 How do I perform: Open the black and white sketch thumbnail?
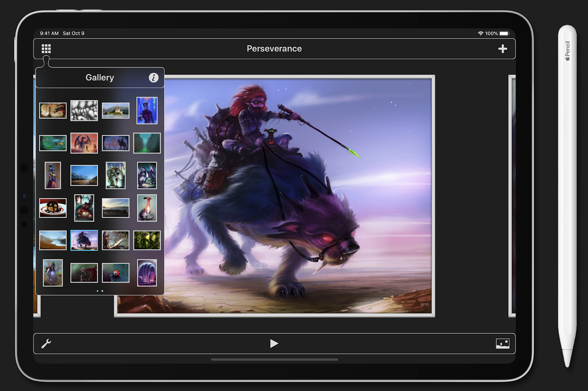[x=84, y=111]
